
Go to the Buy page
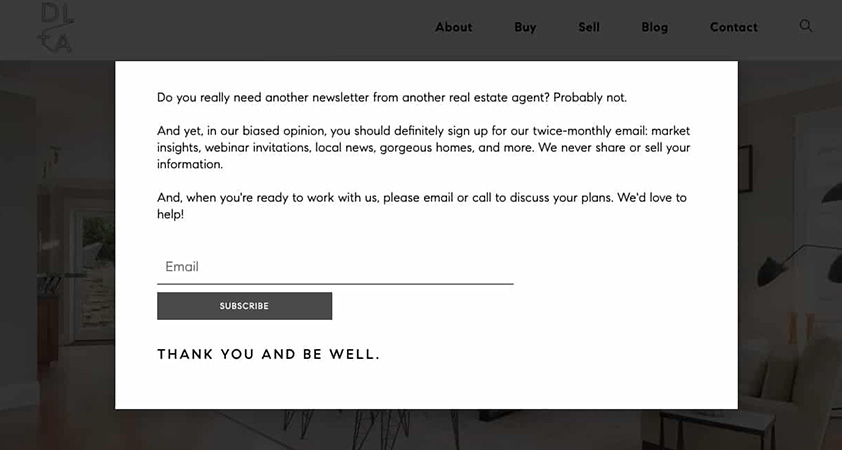(x=525, y=27)
